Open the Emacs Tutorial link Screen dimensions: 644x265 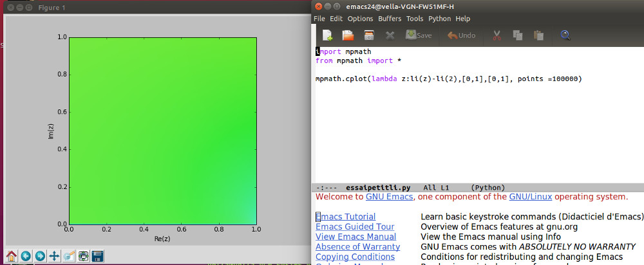(x=346, y=217)
